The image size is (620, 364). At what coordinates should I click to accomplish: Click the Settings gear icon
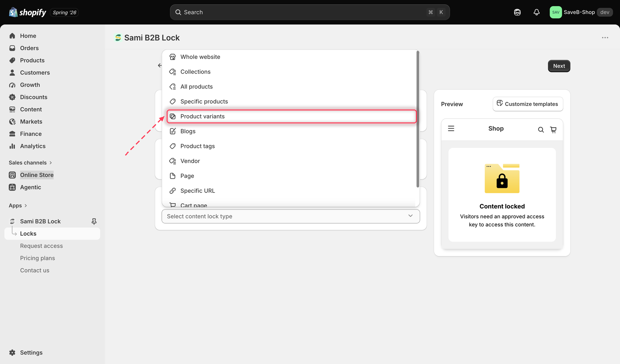click(x=12, y=353)
